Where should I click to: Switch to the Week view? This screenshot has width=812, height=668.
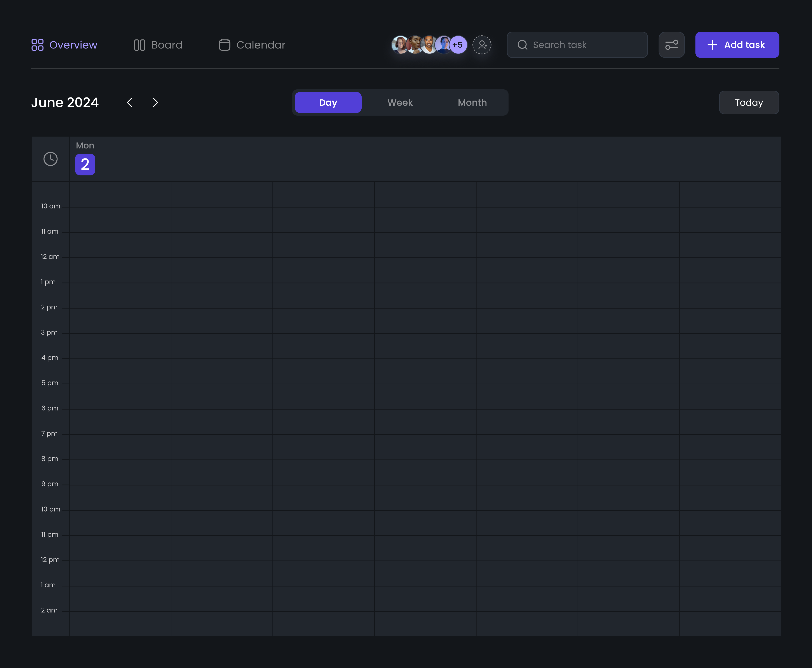coord(400,102)
